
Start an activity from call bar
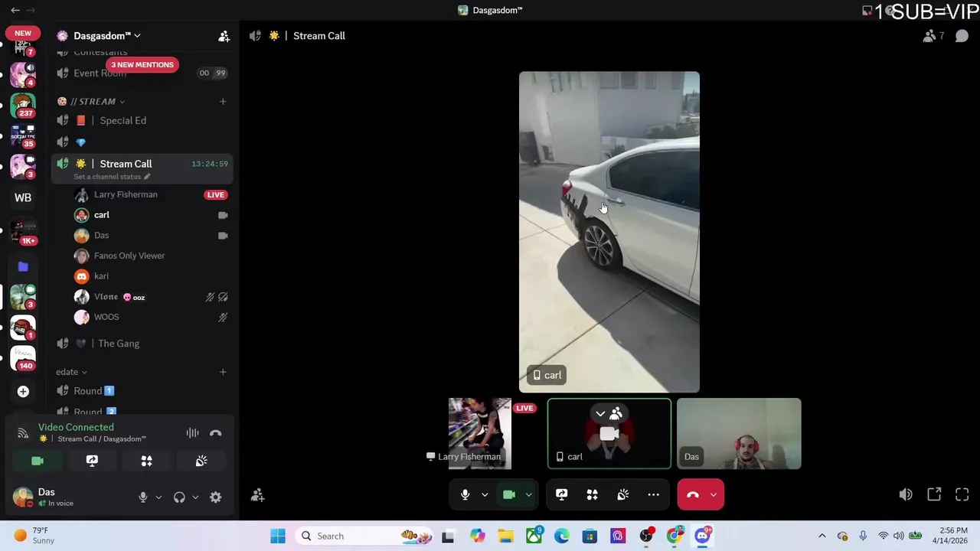pyautogui.click(x=592, y=494)
